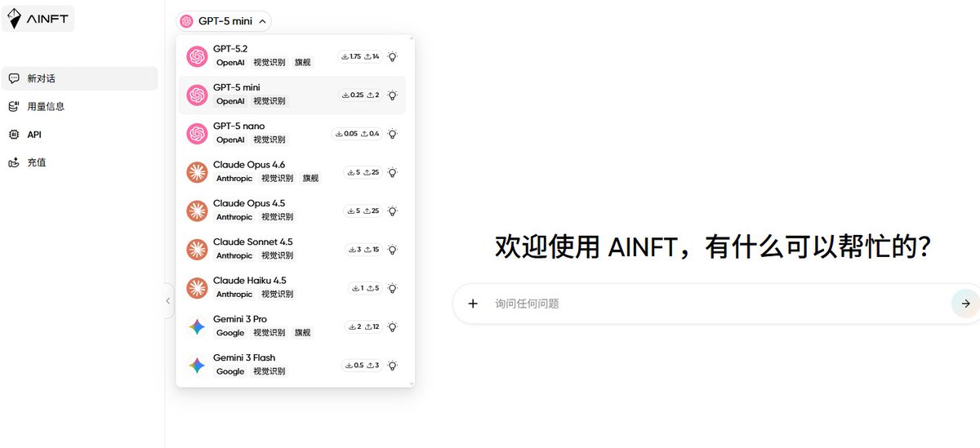Open the GPT-5 mini model selector dropdown
Image resolution: width=980 pixels, height=448 pixels.
tap(224, 21)
